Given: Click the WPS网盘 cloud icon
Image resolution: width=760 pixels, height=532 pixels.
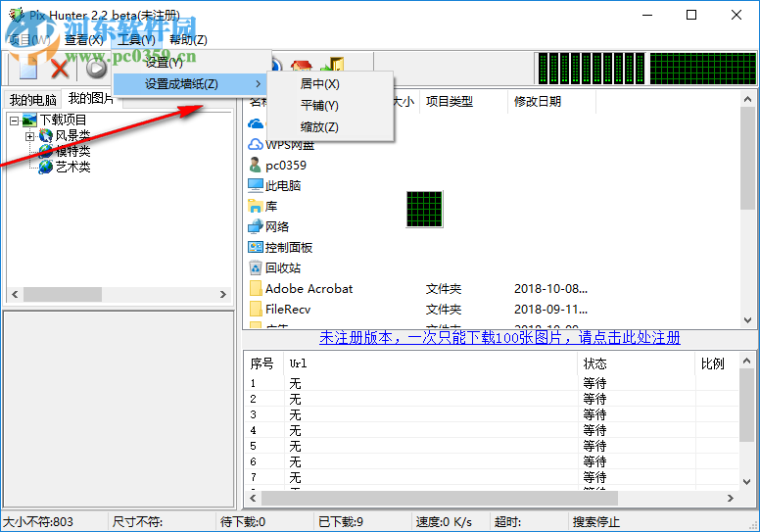Looking at the screenshot, I should (x=256, y=145).
